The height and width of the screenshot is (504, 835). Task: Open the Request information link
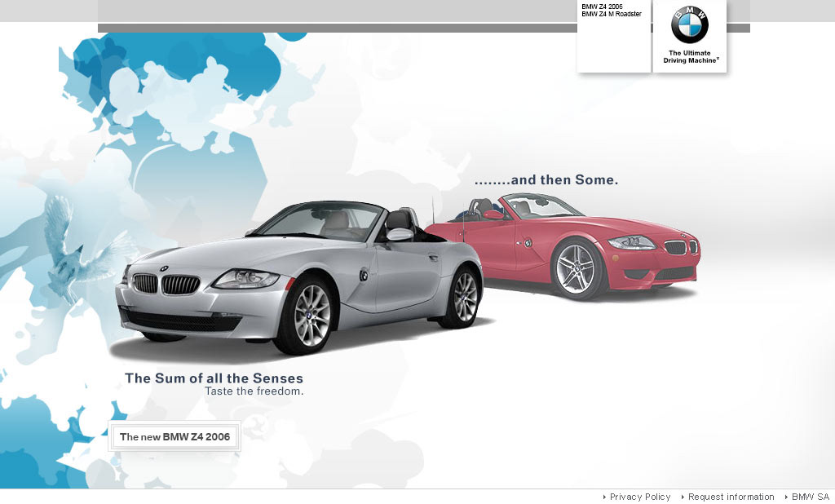click(731, 497)
